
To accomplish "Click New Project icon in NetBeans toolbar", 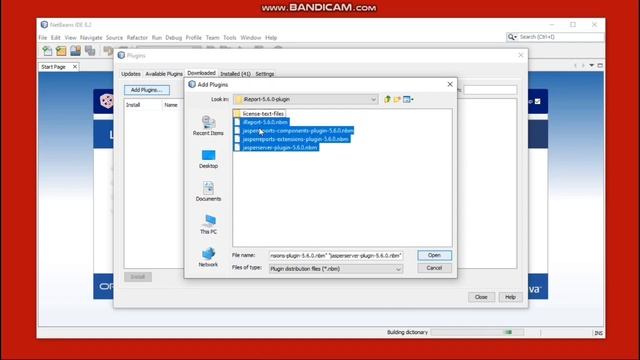I will point(61,51).
